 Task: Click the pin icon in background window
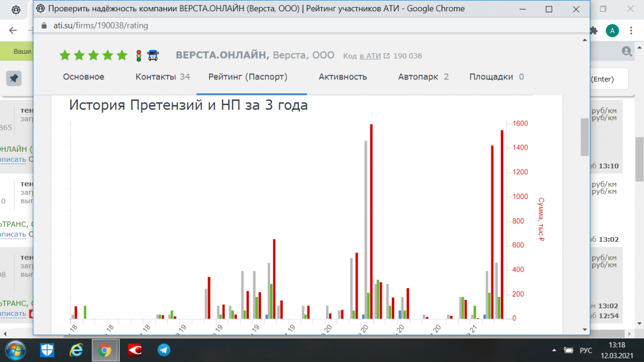click(14, 78)
